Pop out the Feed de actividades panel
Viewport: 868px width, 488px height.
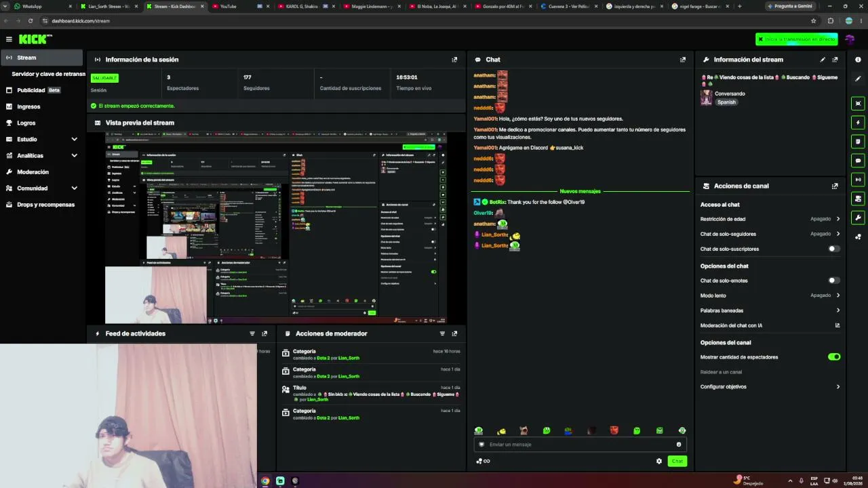[264, 333]
